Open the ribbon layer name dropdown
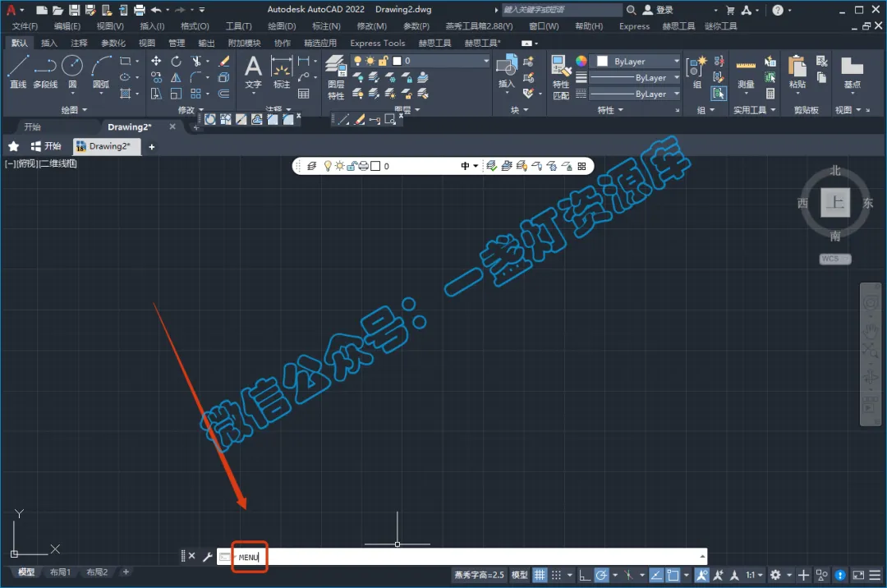This screenshot has height=588, width=887. click(419, 61)
